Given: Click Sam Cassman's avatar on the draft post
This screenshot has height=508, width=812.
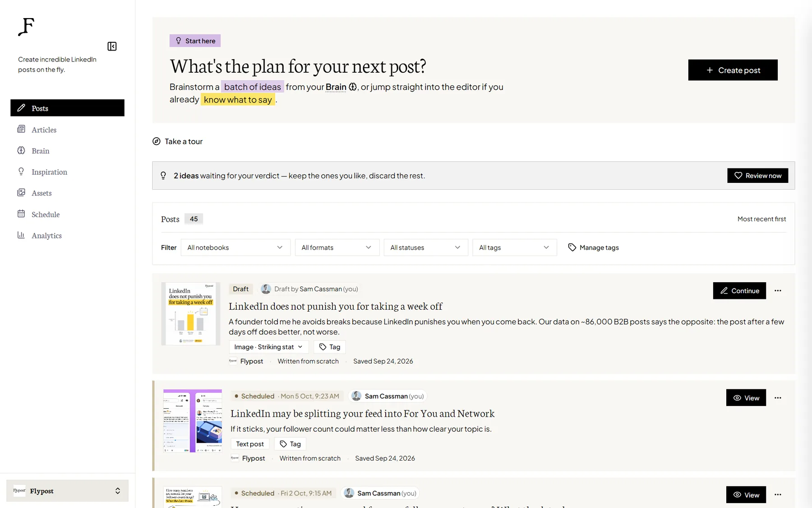Looking at the screenshot, I should (x=266, y=289).
